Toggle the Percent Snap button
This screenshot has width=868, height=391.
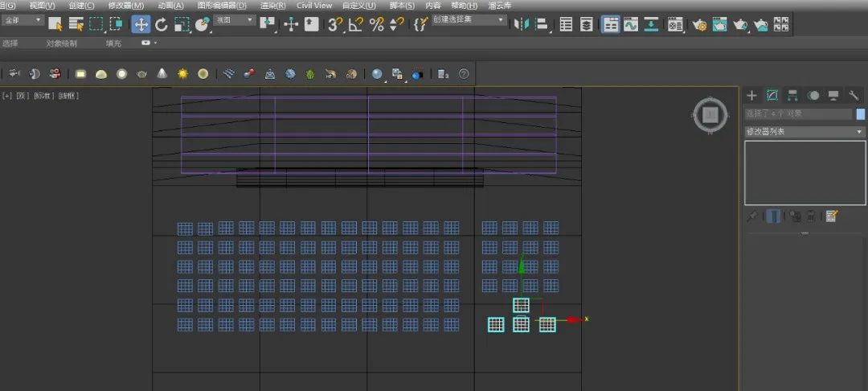point(376,24)
